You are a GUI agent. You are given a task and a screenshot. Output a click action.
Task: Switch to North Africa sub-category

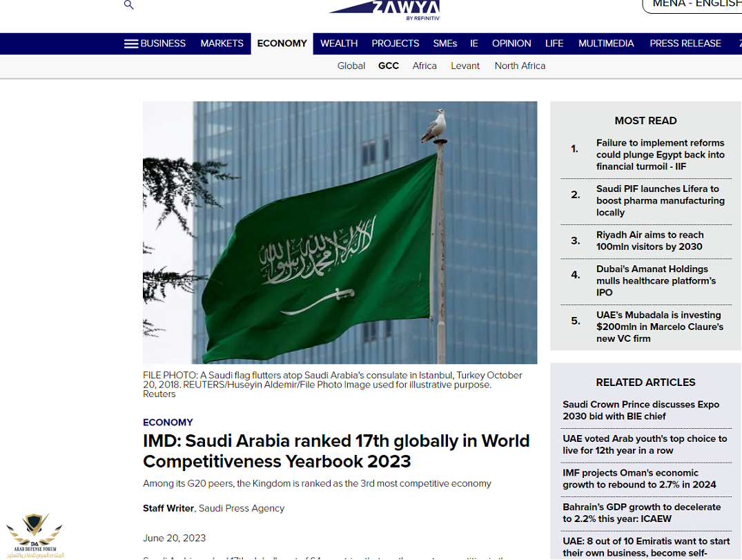tap(520, 66)
